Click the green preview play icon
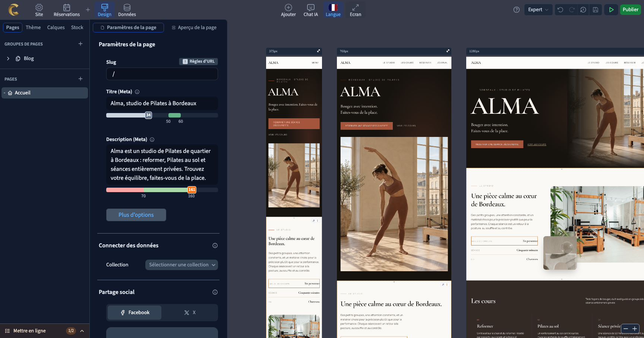644x338 pixels. 611,10
